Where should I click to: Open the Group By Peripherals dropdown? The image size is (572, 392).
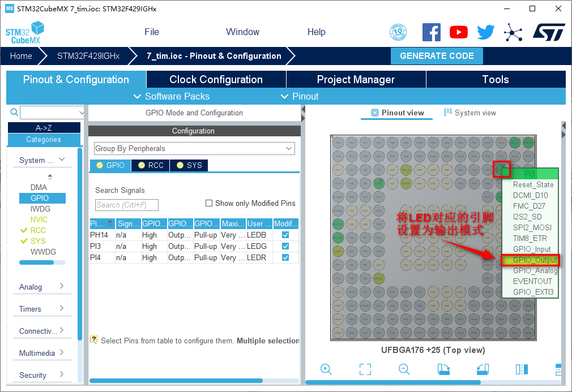coord(194,148)
